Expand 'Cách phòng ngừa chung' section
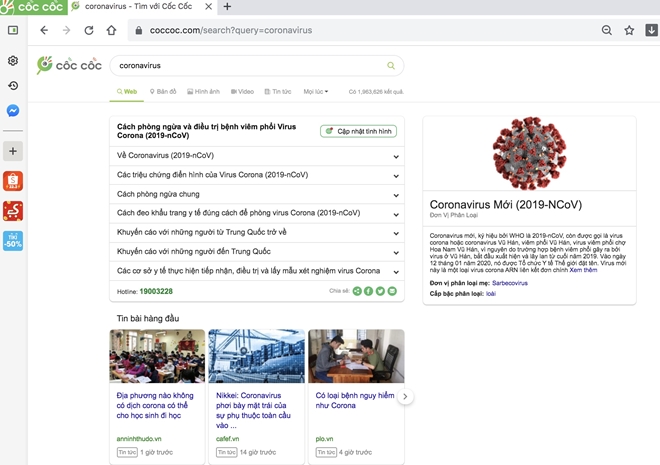Viewport: 660px width, 465px height. [x=257, y=194]
